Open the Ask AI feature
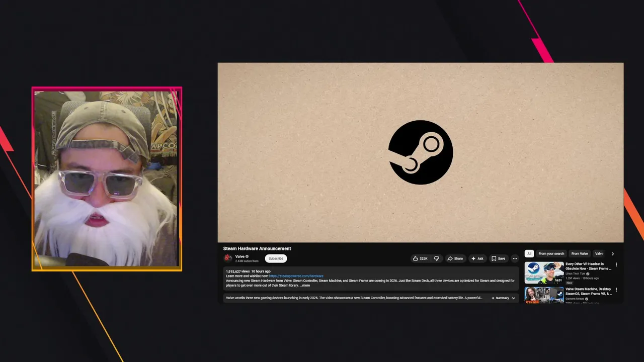Viewport: 644px width, 362px height. click(477, 258)
